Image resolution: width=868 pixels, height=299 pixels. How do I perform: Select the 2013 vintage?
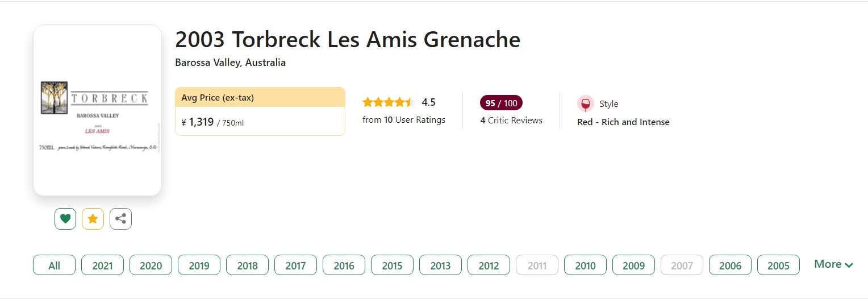click(x=440, y=265)
